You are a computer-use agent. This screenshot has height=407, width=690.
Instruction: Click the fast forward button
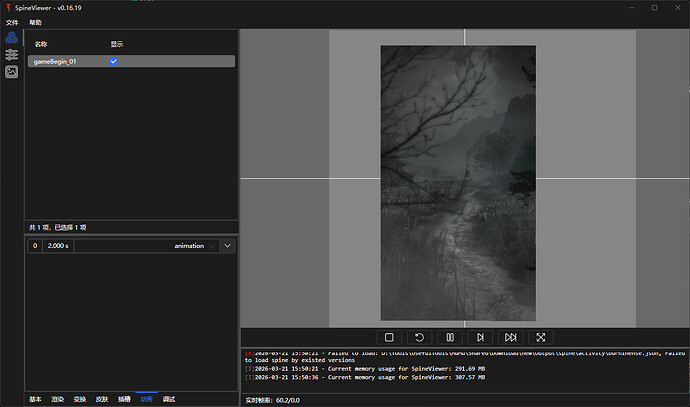click(511, 338)
